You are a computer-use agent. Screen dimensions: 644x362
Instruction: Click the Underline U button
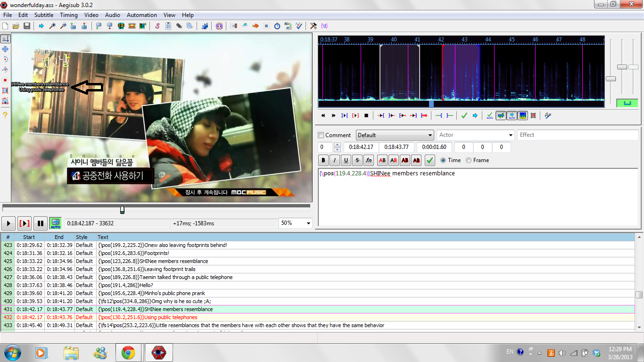click(x=346, y=161)
